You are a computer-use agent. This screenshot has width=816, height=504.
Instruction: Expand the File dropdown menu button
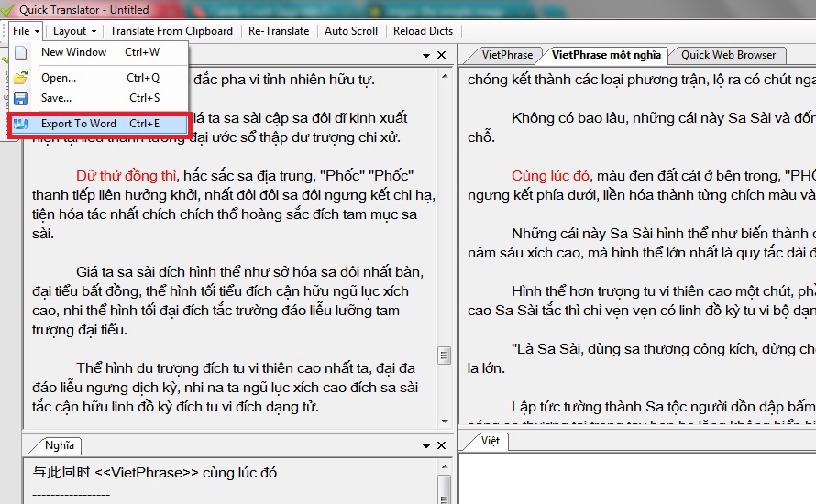(x=26, y=31)
